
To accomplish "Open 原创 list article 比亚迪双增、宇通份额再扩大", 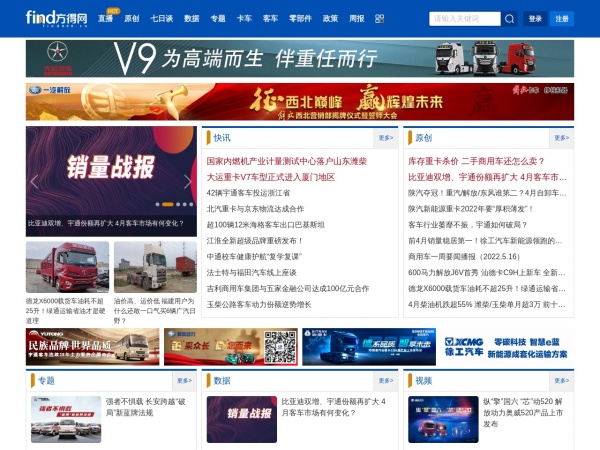I will pos(488,177).
